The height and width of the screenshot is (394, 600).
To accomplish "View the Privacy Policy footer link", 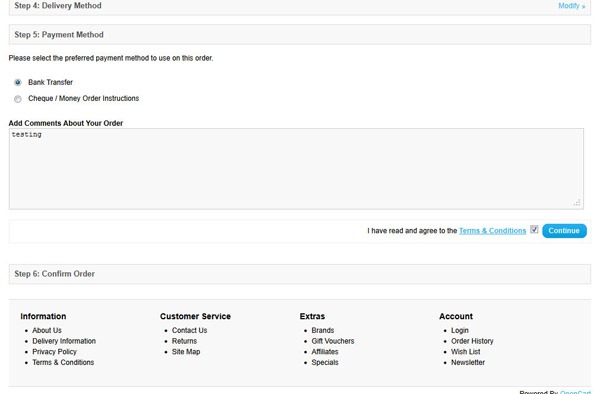I will coord(54,352).
